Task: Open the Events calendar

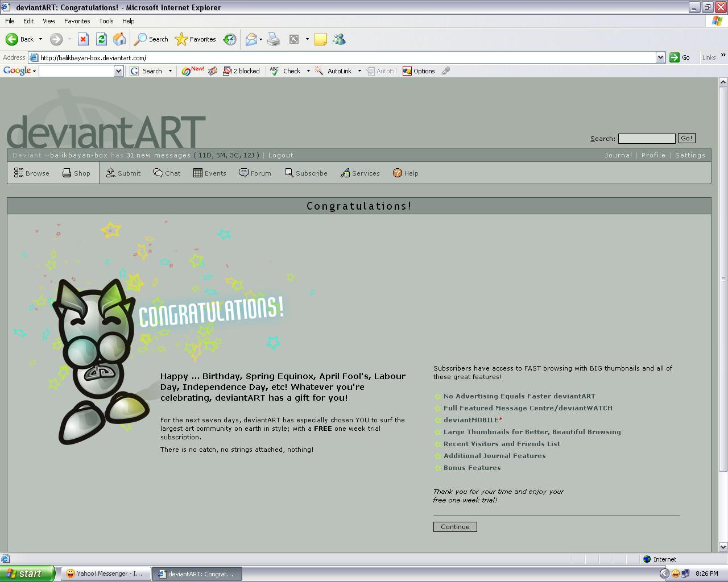Action: pos(210,173)
